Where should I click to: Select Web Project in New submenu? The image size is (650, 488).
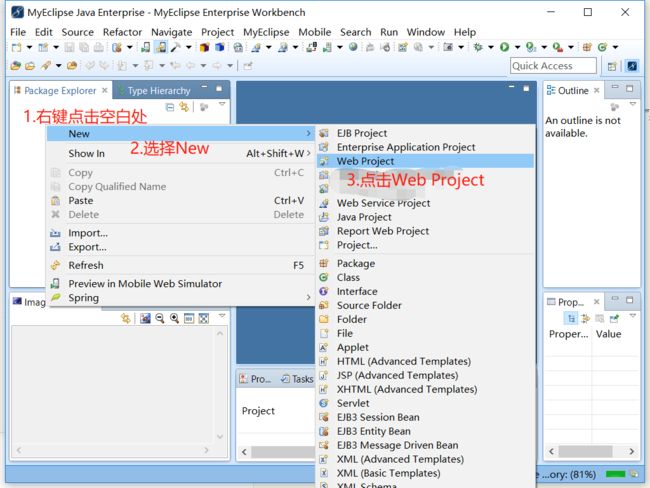click(425, 161)
